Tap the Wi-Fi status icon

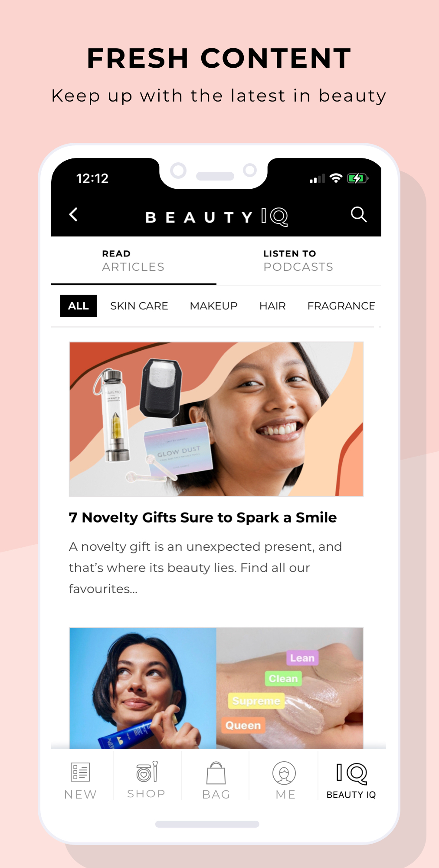(336, 178)
